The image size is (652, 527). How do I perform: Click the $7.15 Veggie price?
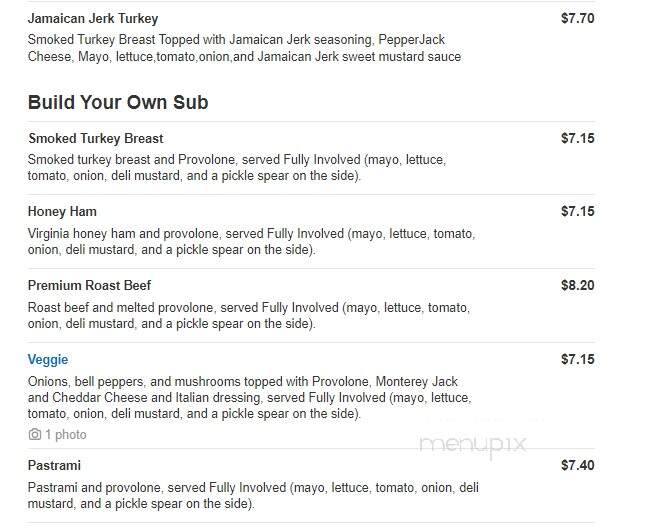(x=578, y=359)
